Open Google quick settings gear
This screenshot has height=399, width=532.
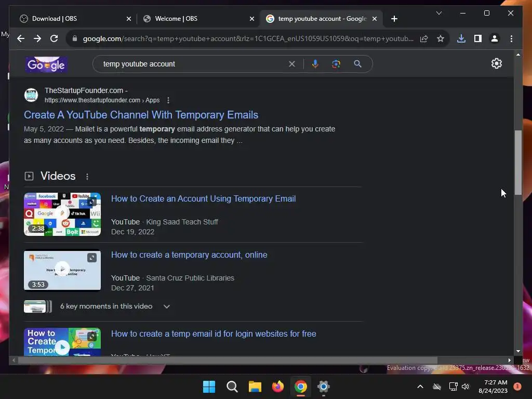pyautogui.click(x=496, y=63)
